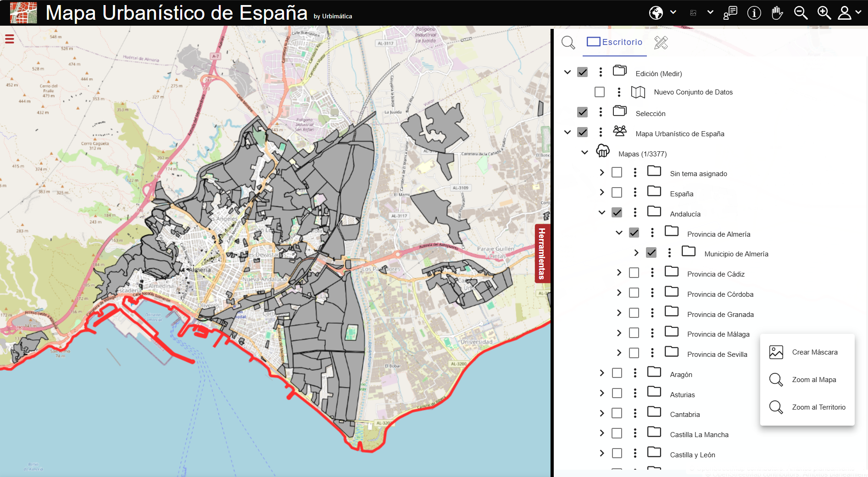Expand the Aragón folder
868x477 pixels.
pos(601,373)
